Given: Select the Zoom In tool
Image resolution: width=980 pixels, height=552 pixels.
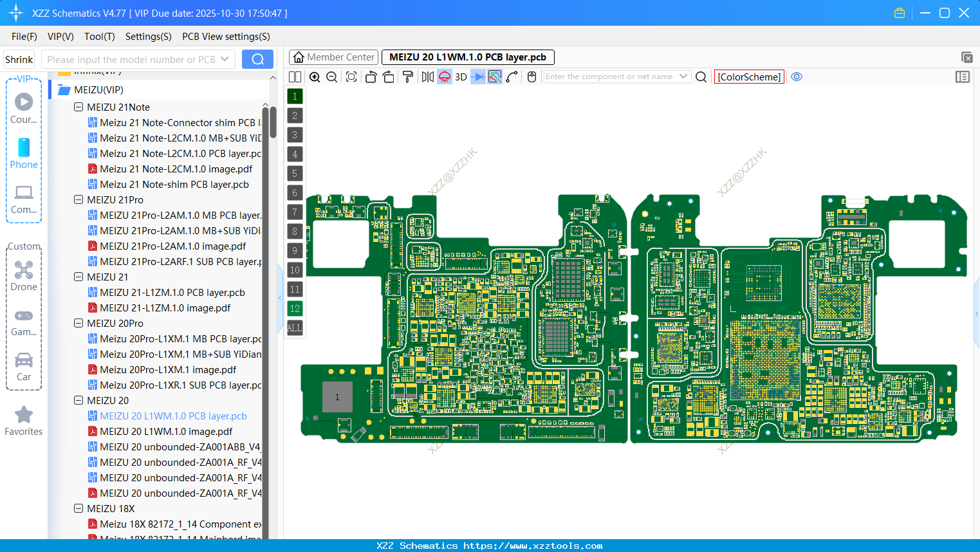Looking at the screenshot, I should 315,77.
